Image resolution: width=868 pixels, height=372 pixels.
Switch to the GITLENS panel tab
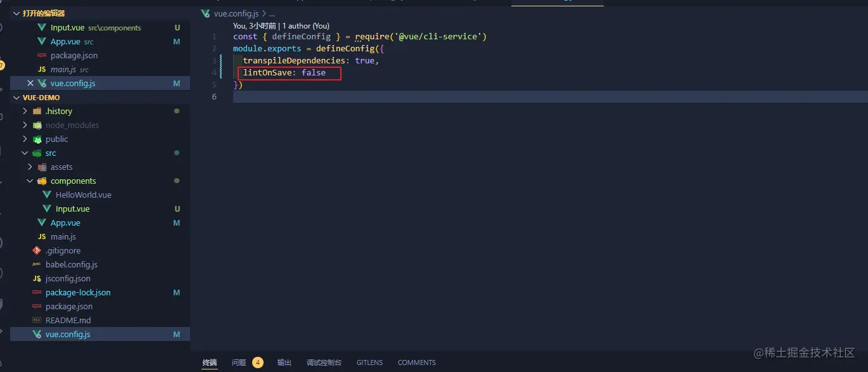(369, 362)
